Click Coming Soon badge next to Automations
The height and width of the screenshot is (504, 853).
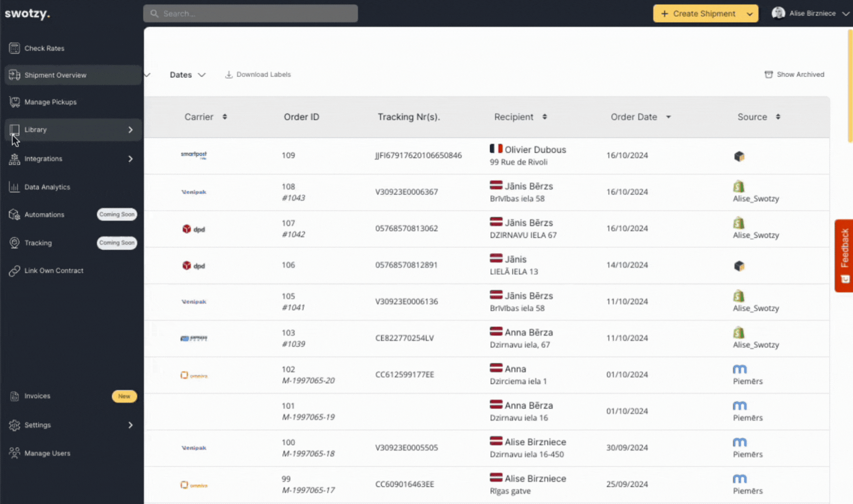coord(117,214)
